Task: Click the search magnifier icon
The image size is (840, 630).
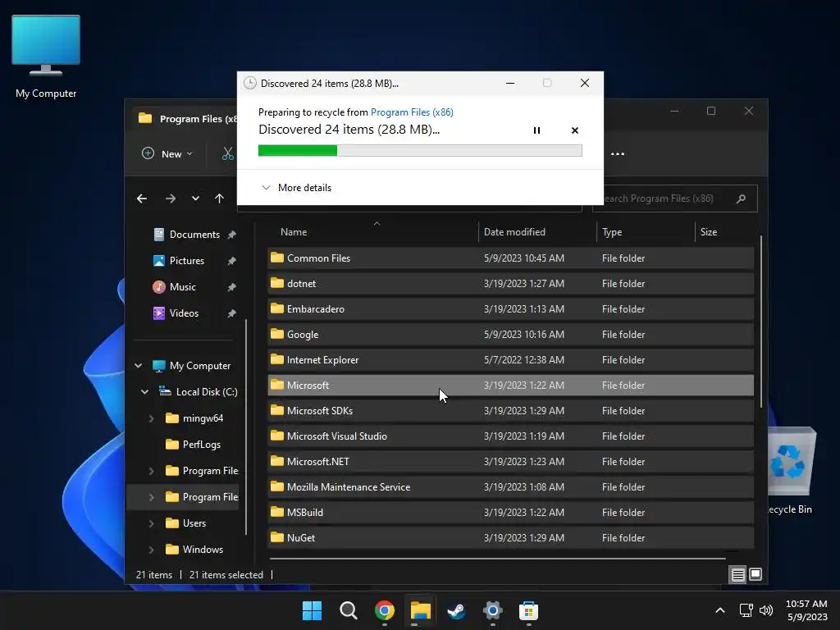Action: [x=741, y=199]
